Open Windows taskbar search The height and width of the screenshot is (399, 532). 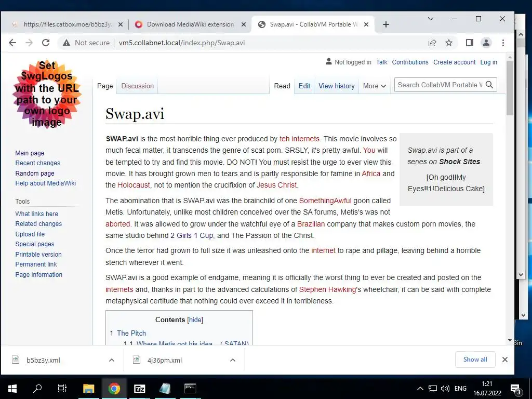tap(37, 389)
